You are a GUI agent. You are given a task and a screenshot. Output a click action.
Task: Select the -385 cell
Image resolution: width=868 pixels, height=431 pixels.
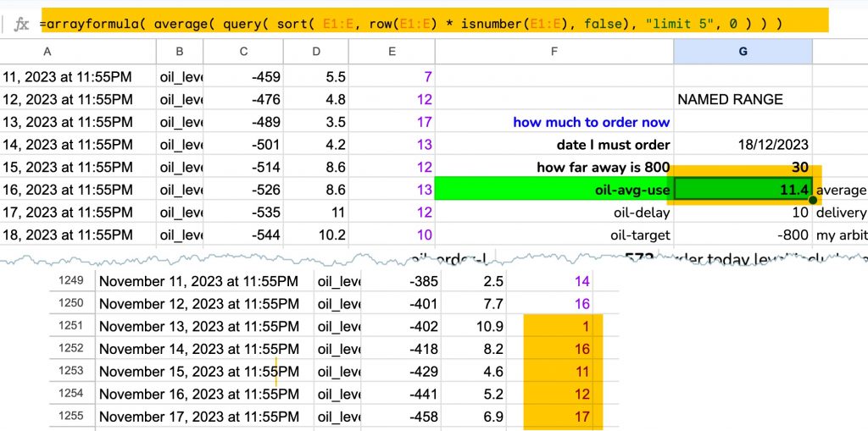pos(401,281)
